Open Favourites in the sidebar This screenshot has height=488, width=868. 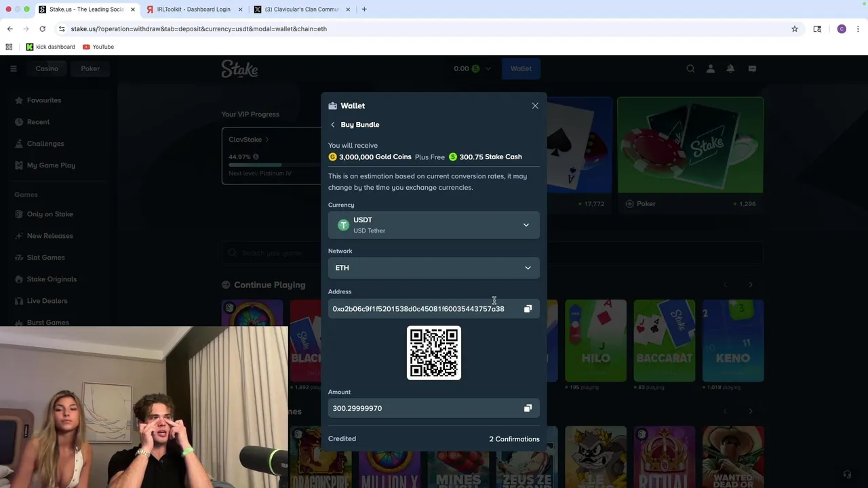coord(44,100)
